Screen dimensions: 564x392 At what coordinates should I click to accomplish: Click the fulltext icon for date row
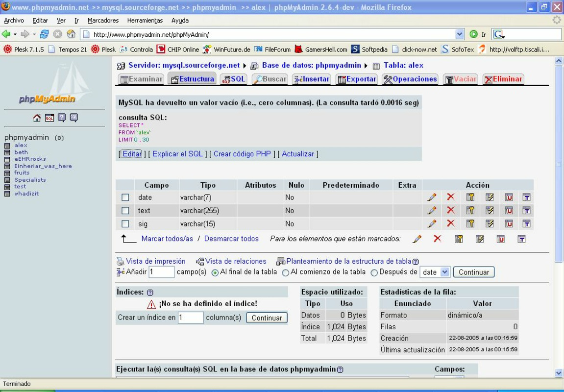click(526, 197)
